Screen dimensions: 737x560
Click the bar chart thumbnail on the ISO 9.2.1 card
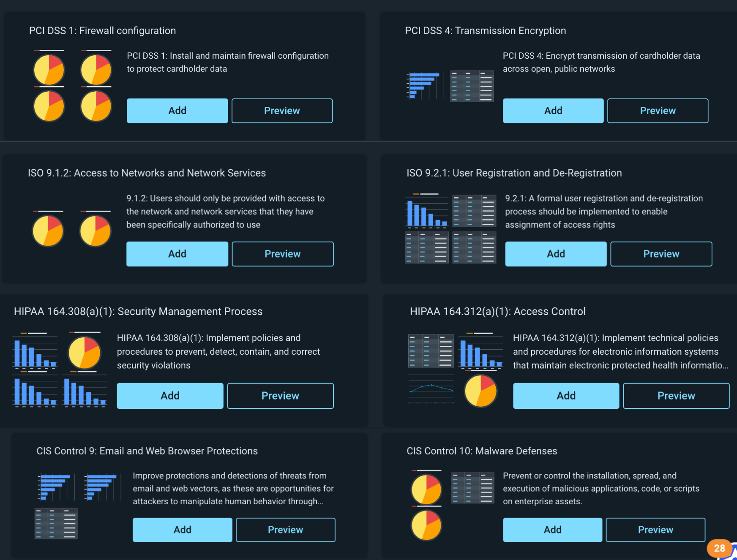coord(426,211)
